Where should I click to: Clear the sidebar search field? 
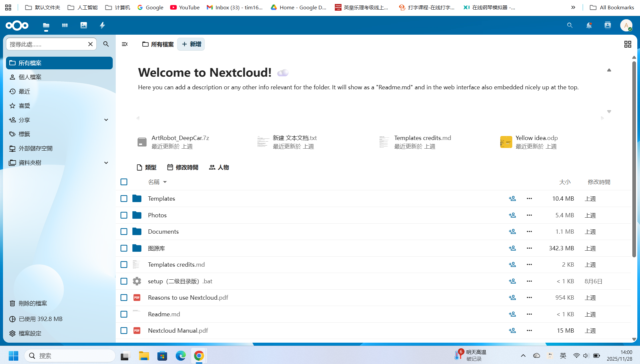pos(90,44)
